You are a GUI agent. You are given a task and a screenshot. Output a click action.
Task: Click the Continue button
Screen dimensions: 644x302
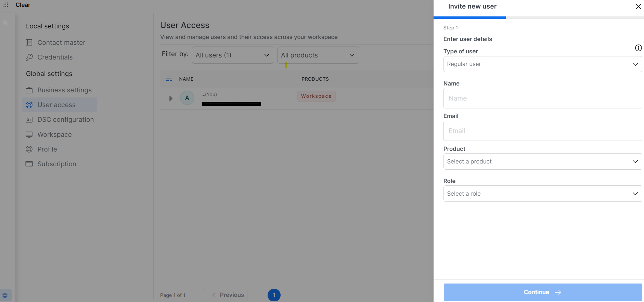(x=542, y=292)
